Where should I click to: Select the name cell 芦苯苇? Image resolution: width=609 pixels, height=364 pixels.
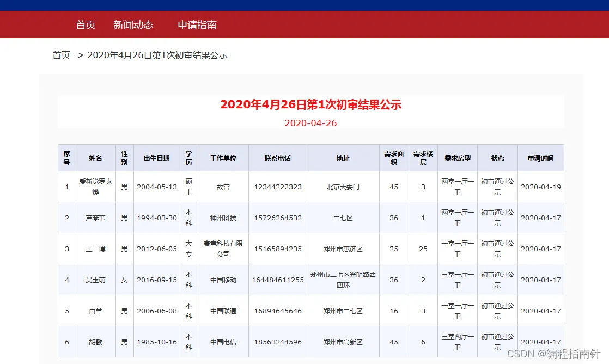(x=95, y=218)
